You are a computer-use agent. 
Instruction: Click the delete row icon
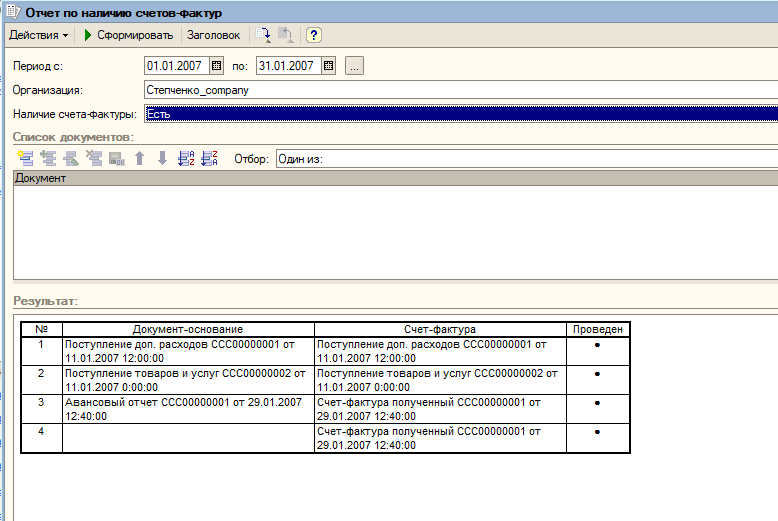coord(93,159)
